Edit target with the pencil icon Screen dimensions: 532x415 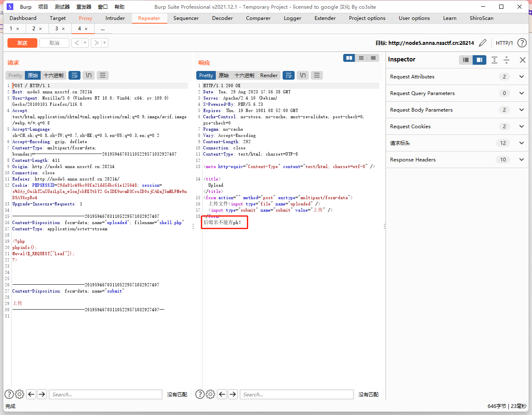pyautogui.click(x=483, y=43)
